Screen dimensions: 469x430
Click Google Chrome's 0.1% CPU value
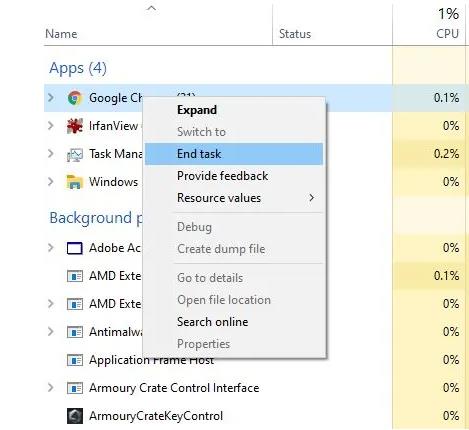(x=446, y=98)
